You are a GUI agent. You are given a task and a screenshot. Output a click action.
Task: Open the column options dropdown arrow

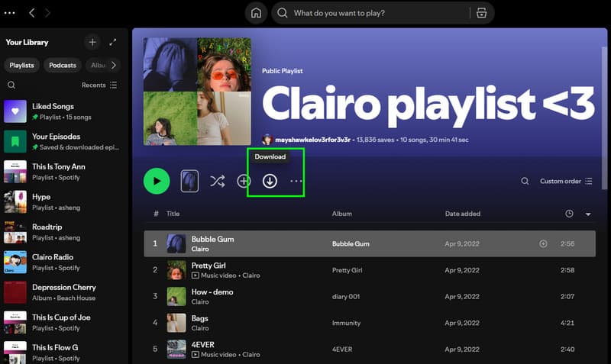[588, 214]
